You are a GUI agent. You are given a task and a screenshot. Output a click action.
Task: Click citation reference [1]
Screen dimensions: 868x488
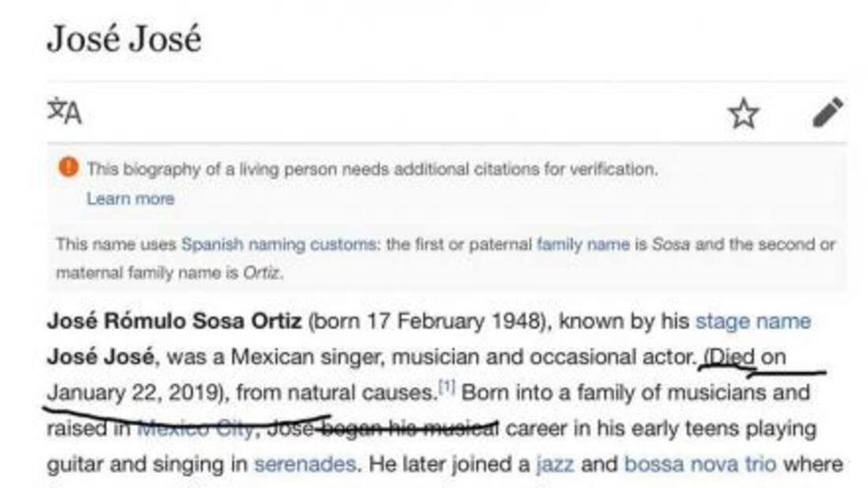pos(446,386)
